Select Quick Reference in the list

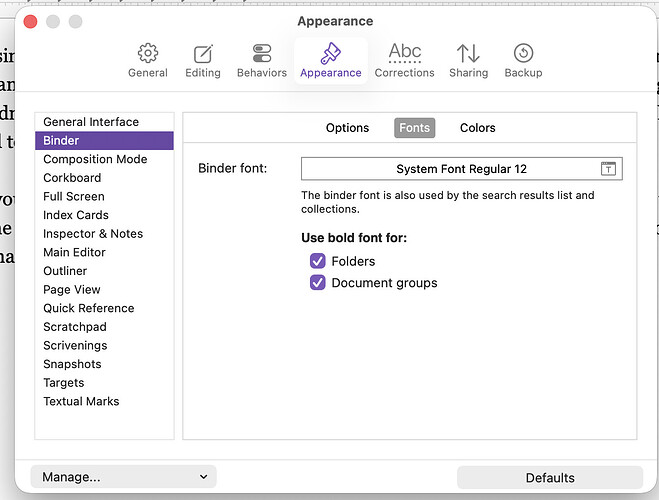[104, 308]
